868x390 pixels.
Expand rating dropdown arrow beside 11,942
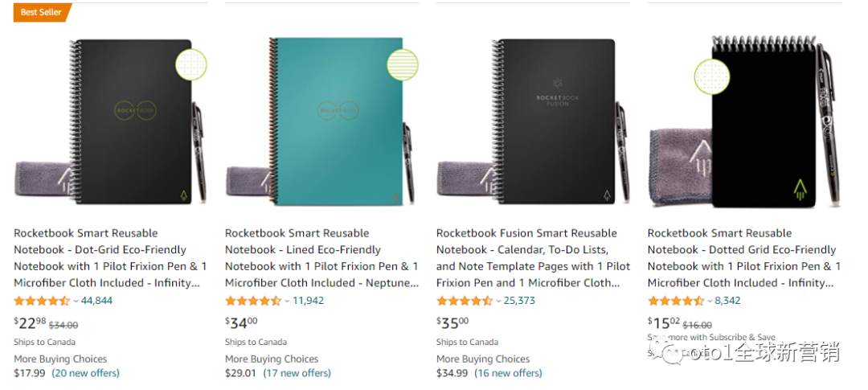click(x=288, y=302)
